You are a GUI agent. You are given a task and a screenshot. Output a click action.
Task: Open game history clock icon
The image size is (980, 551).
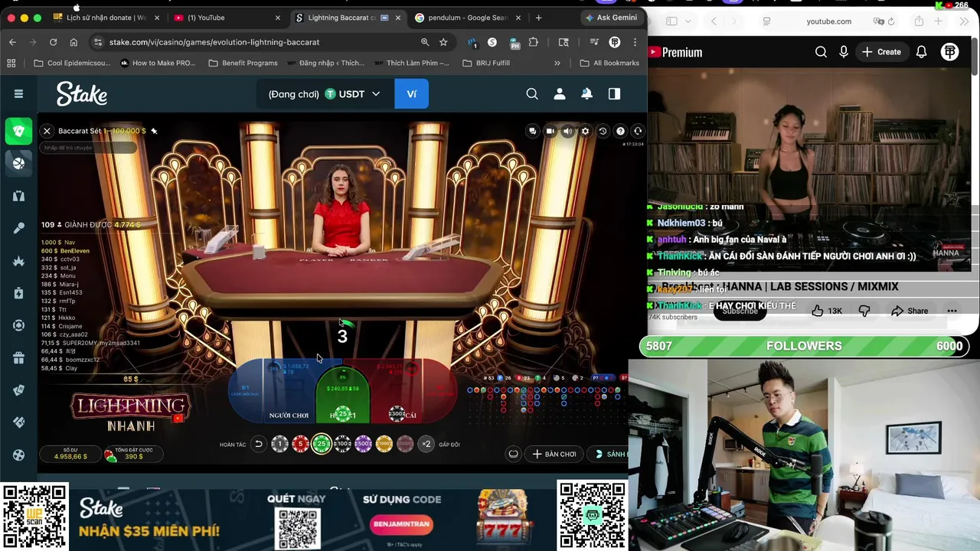click(x=603, y=131)
